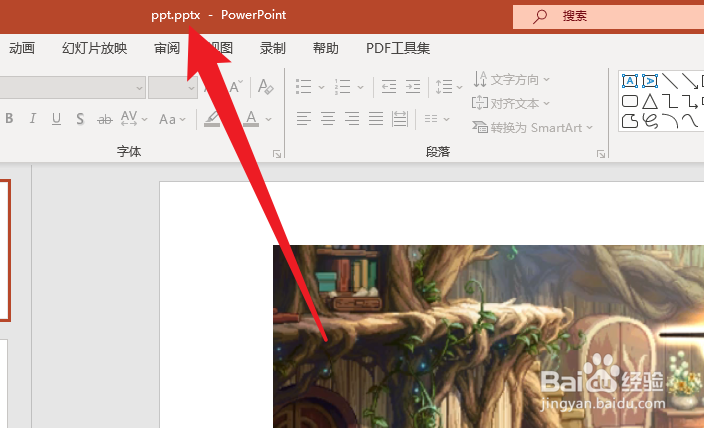This screenshot has height=428, width=704.
Task: Select the freeform shape tool
Action: pyautogui.click(x=630, y=121)
